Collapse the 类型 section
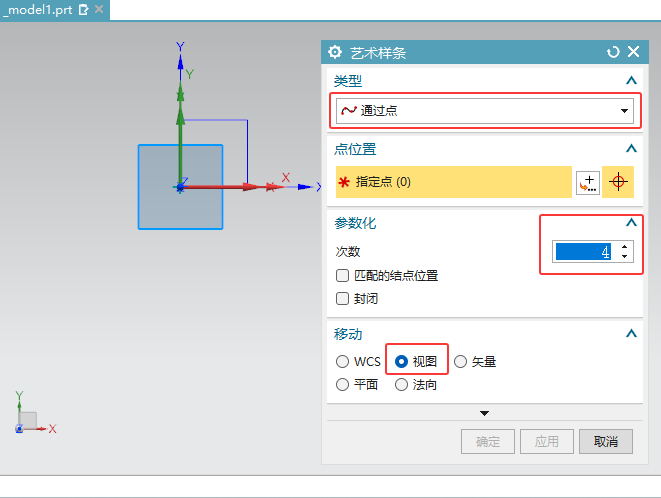 coord(631,80)
